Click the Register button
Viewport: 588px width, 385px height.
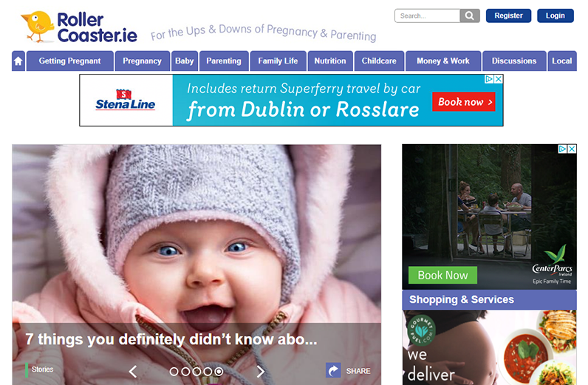pyautogui.click(x=508, y=16)
